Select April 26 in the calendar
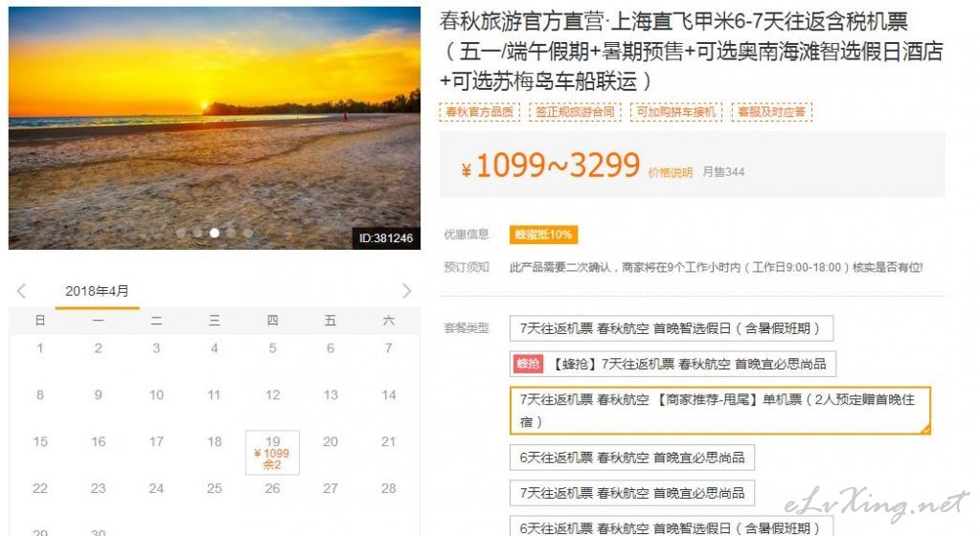 [x=272, y=488]
